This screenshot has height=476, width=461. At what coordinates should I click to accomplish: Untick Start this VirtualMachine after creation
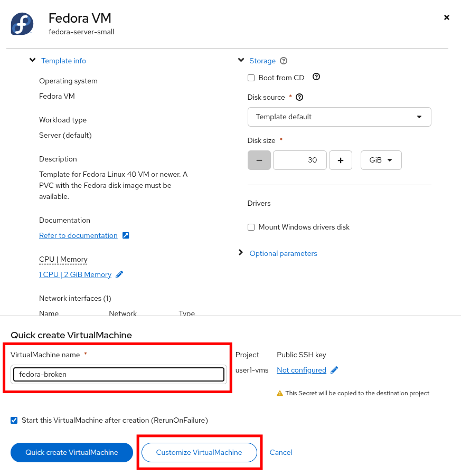(x=14, y=421)
